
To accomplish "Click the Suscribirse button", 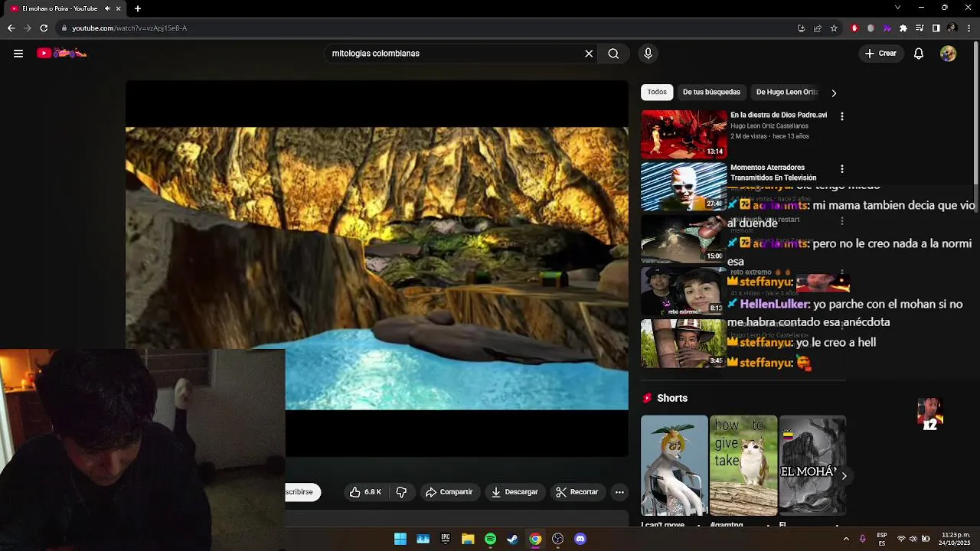I will [x=302, y=492].
